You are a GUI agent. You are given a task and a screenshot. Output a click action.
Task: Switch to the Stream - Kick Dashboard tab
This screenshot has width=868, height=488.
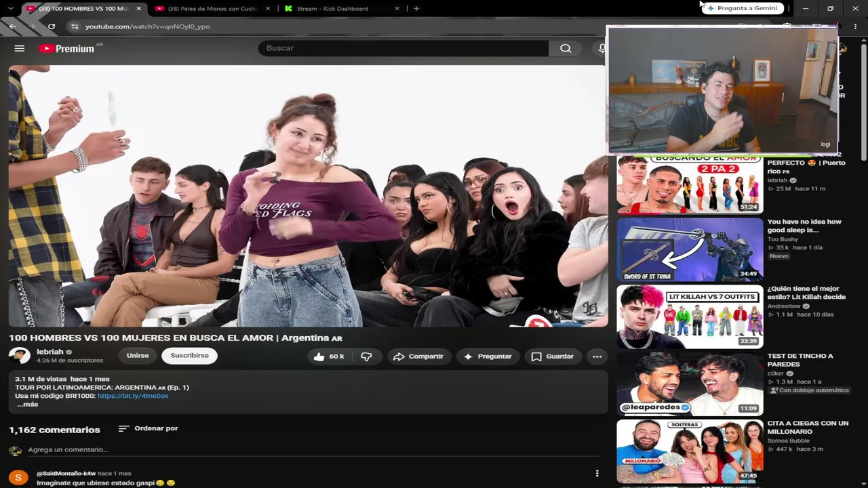pyautogui.click(x=332, y=8)
